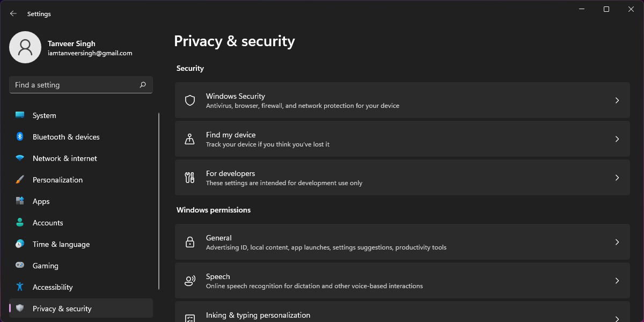
Task: Expand the Find my device chevron
Action: (x=617, y=139)
